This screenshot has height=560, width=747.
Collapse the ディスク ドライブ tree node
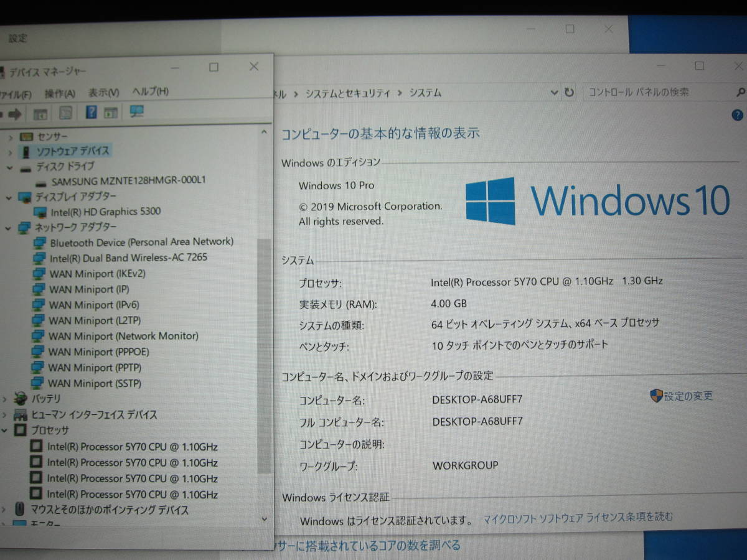(9, 167)
